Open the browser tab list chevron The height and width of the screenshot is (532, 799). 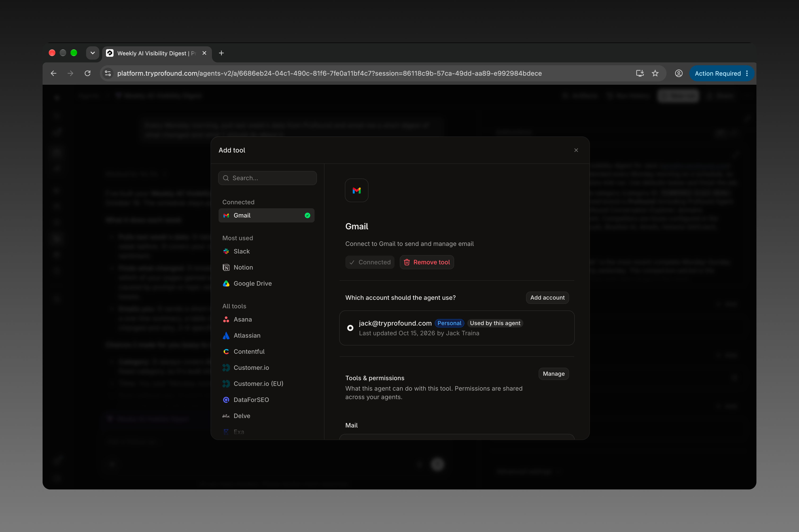point(93,53)
